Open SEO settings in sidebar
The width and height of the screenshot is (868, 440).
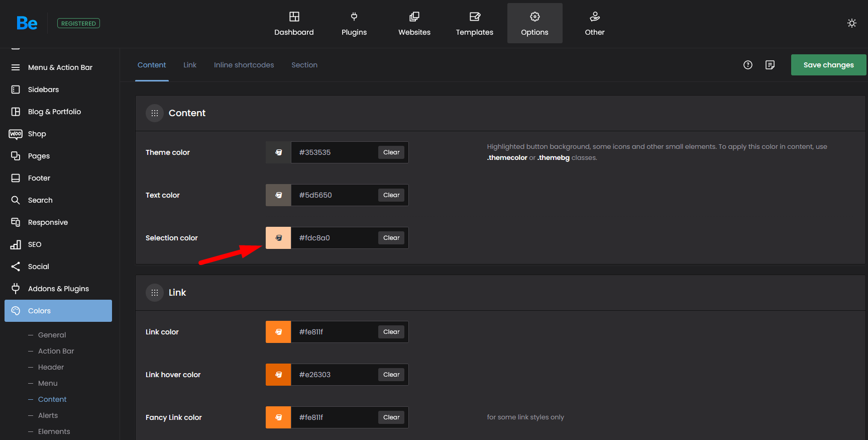[x=58, y=244]
